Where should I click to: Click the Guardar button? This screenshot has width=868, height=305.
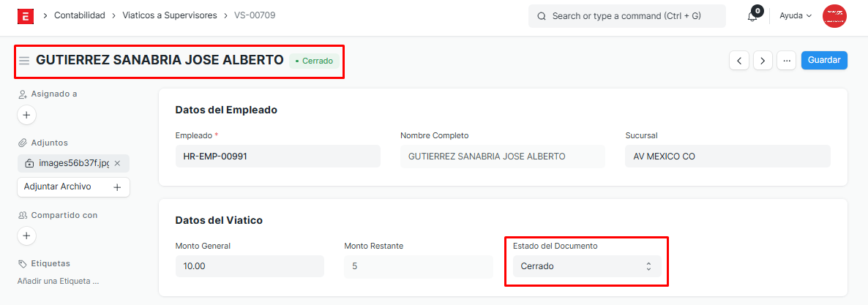coord(824,60)
